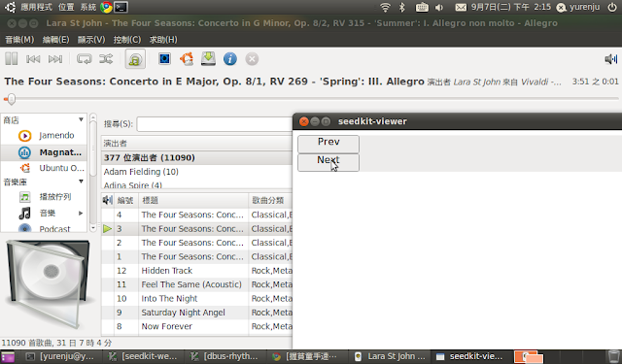Select artist Adam Fielding (10)
The image size is (622, 364).
point(197,172)
